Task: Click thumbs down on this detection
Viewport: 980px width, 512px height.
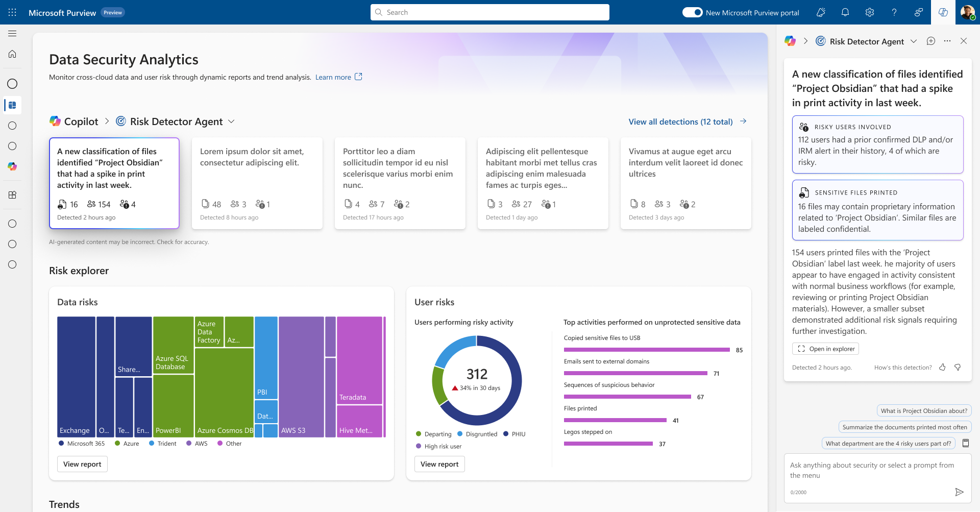Action: [958, 367]
